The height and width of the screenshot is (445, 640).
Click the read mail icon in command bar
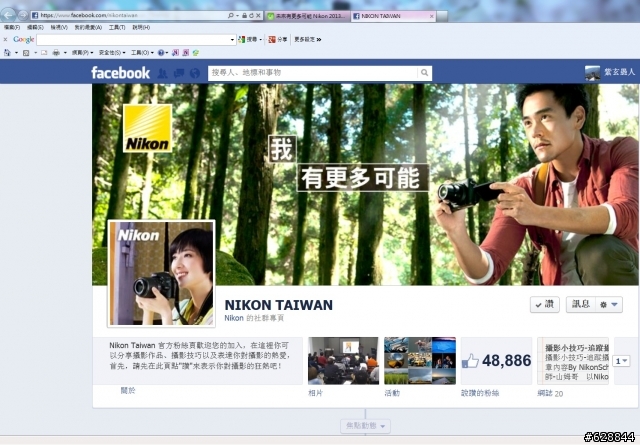coord(44,53)
